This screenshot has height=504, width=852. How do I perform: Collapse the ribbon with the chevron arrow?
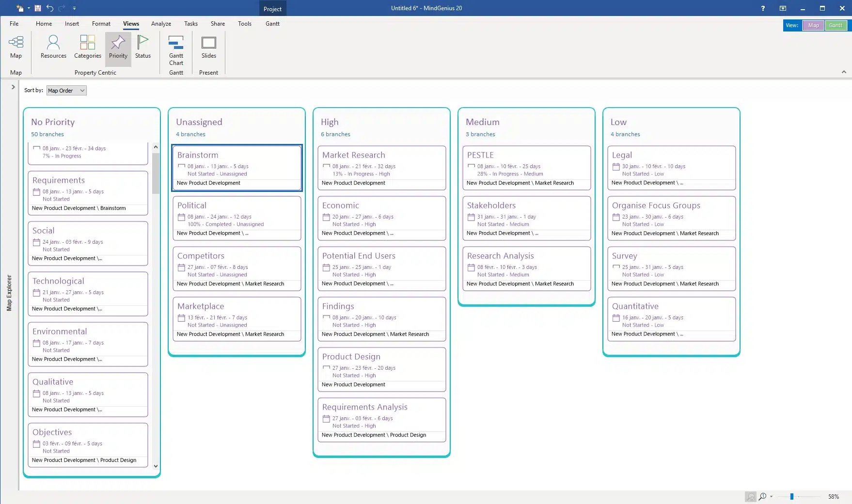pyautogui.click(x=844, y=72)
